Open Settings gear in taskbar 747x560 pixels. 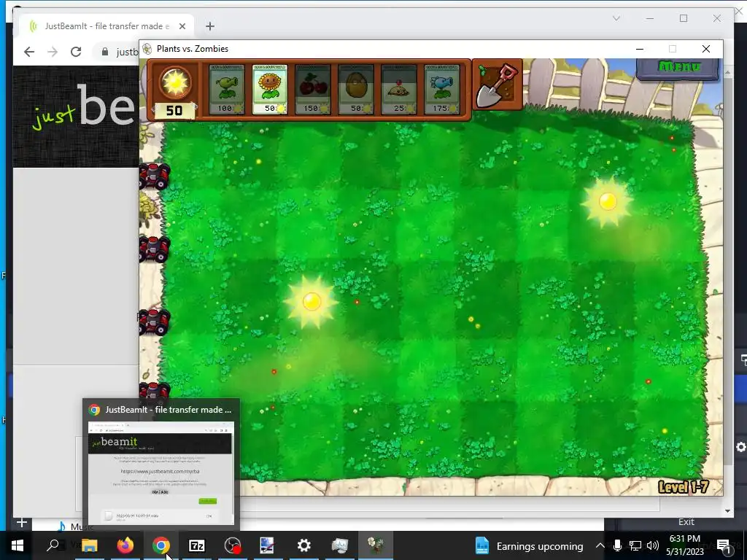click(x=304, y=545)
